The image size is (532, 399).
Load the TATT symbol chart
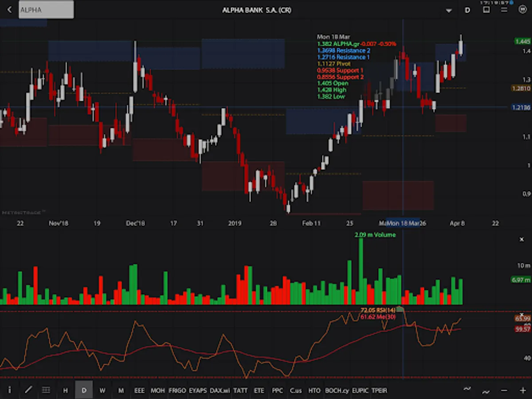(240, 391)
